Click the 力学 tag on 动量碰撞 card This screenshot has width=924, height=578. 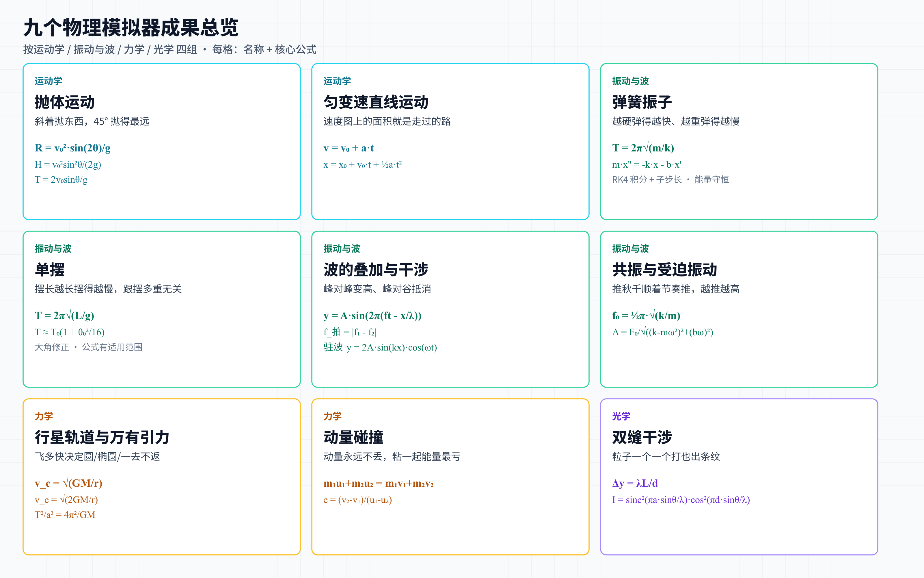pos(333,416)
